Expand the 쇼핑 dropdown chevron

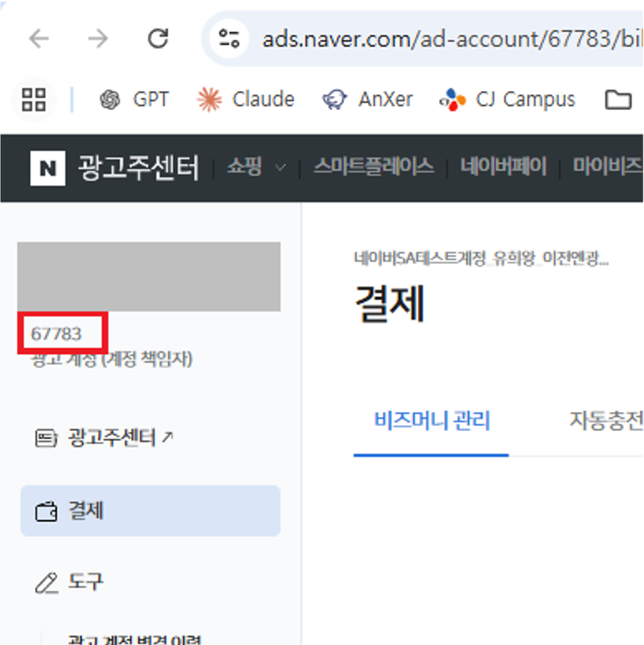[x=280, y=167]
